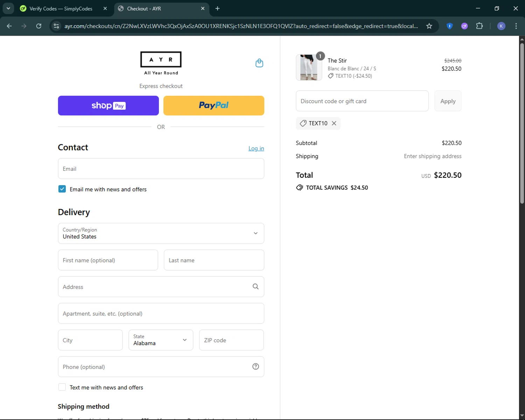
Task: Uncheck Email me with news and offers
Action: tap(62, 189)
